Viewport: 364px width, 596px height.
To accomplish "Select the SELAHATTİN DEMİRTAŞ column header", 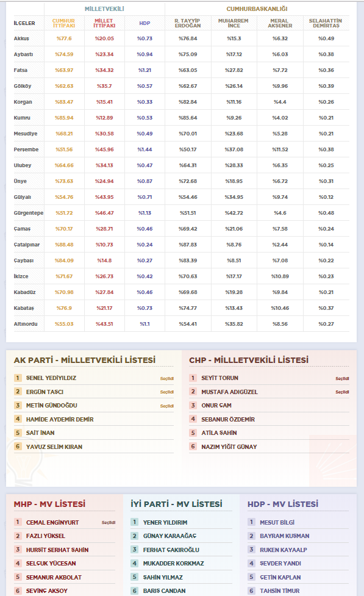I will (x=326, y=23).
